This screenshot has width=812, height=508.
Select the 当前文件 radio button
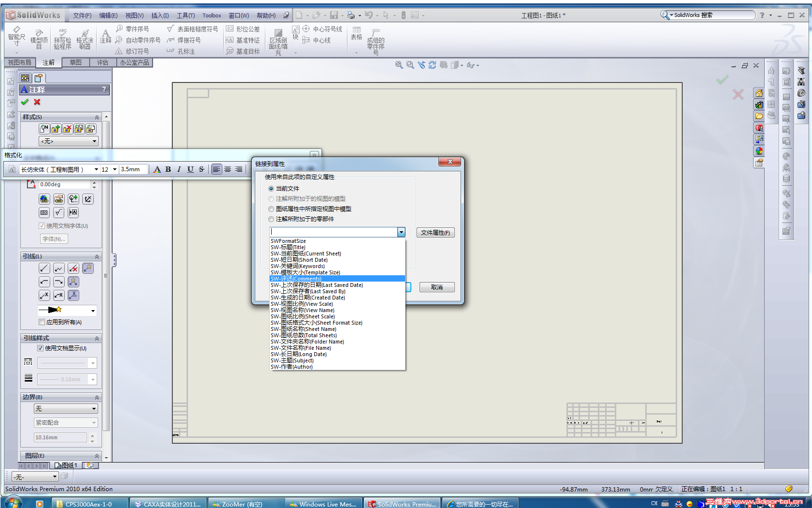[271, 189]
